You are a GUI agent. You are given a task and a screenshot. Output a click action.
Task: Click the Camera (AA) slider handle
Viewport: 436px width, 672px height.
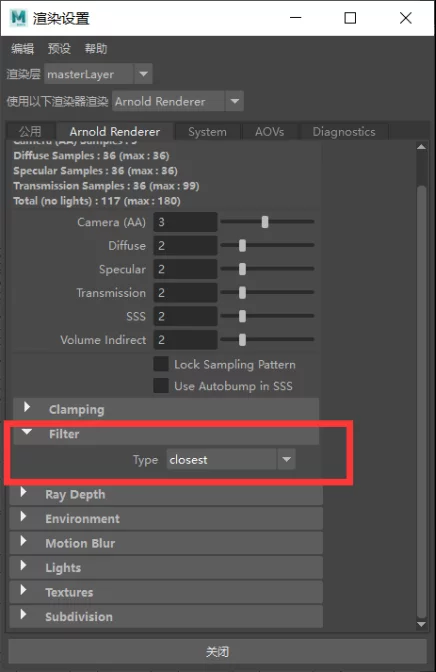pyautogui.click(x=265, y=222)
